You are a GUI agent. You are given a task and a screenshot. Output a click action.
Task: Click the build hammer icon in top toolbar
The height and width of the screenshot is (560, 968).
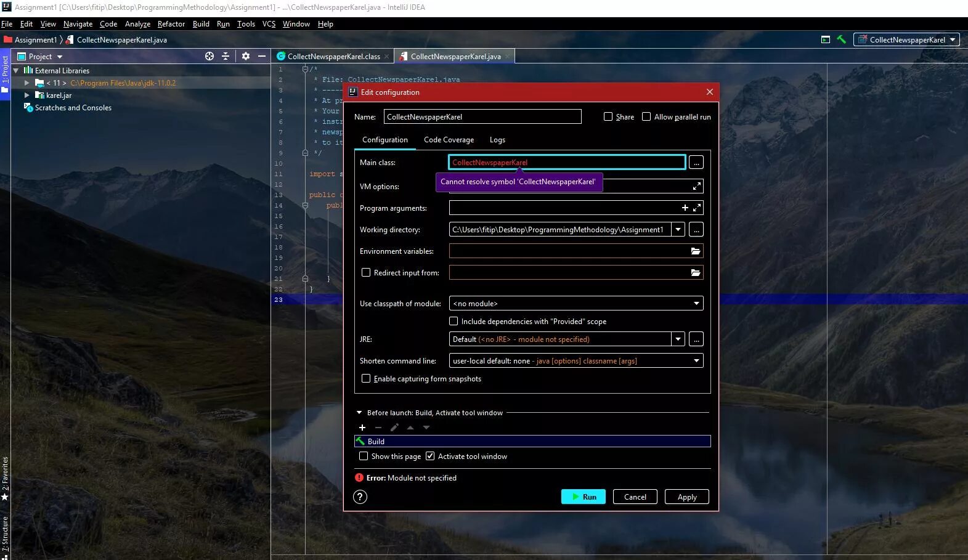(x=841, y=39)
